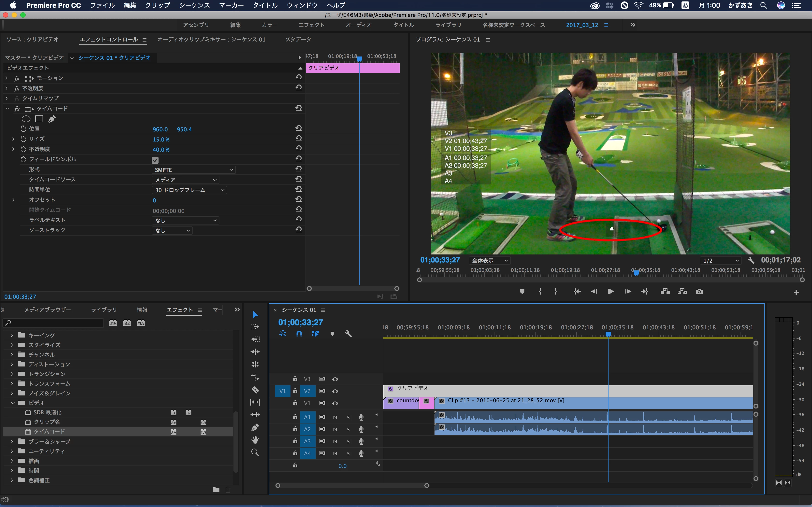The image size is (812, 507).
Task: Reset the 位置 parameter
Action: (x=299, y=128)
